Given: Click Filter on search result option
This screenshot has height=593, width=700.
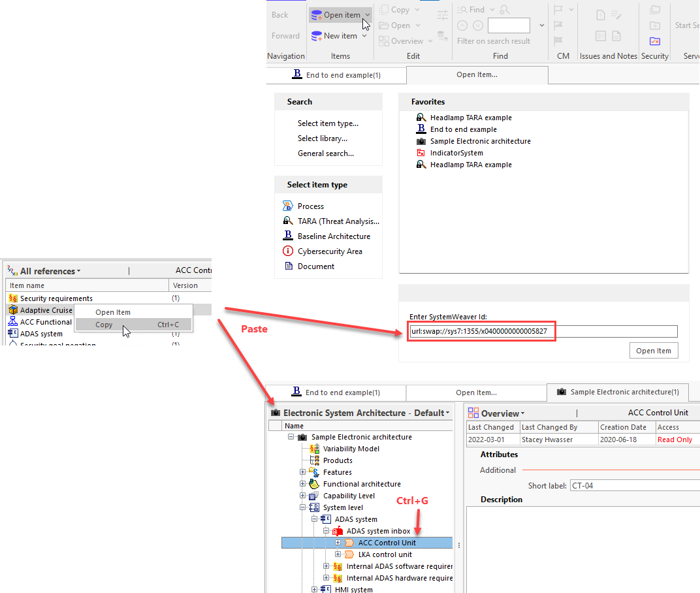Looking at the screenshot, I should click(493, 41).
